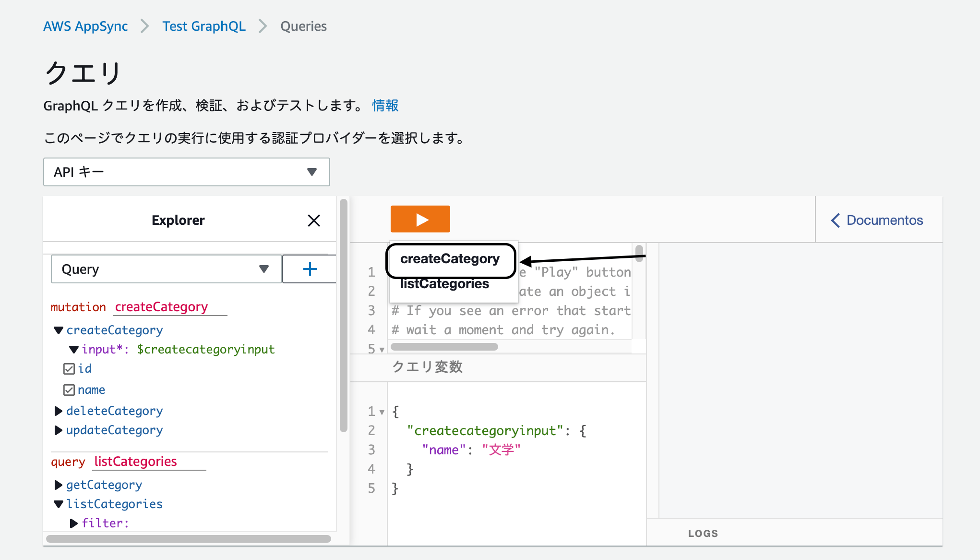This screenshot has height=560, width=980.
Task: Click the Explorer vertical scrollbar
Action: 343,316
